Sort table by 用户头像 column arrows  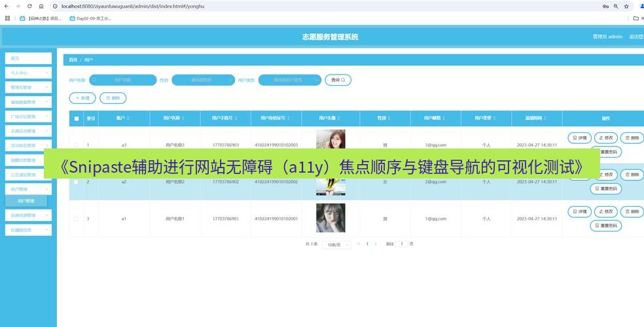pos(339,118)
